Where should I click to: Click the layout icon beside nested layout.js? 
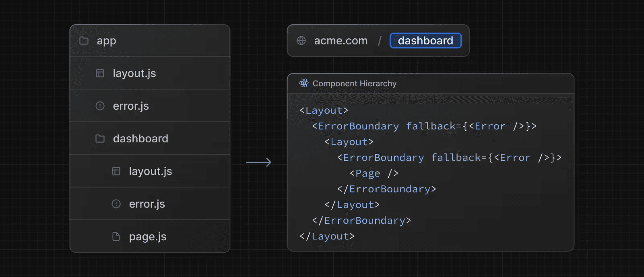[x=116, y=171]
